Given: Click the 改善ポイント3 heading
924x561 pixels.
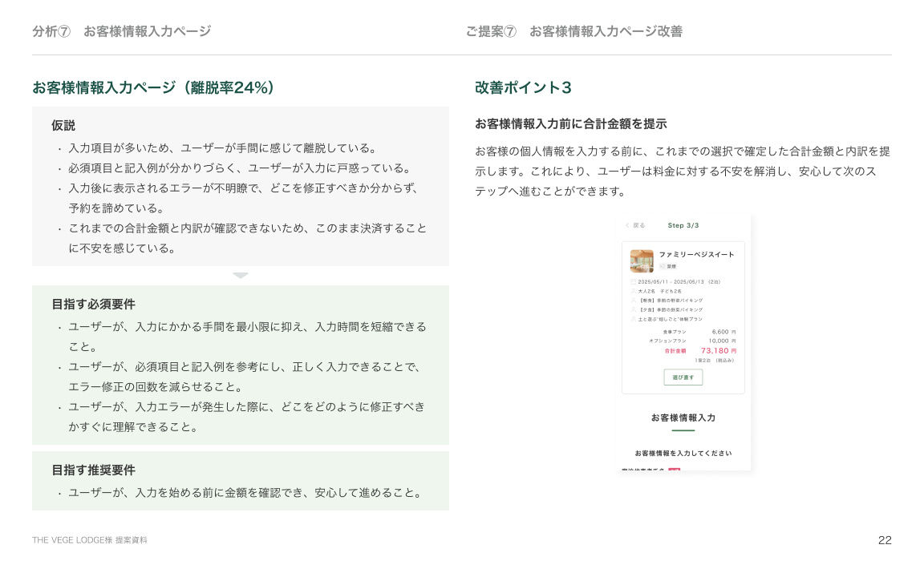Looking at the screenshot, I should point(523,87).
